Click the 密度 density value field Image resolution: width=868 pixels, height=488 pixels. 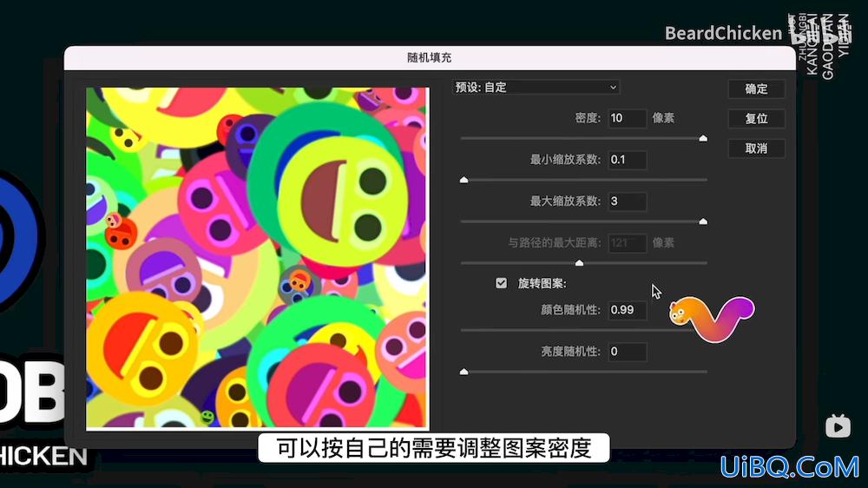628,118
